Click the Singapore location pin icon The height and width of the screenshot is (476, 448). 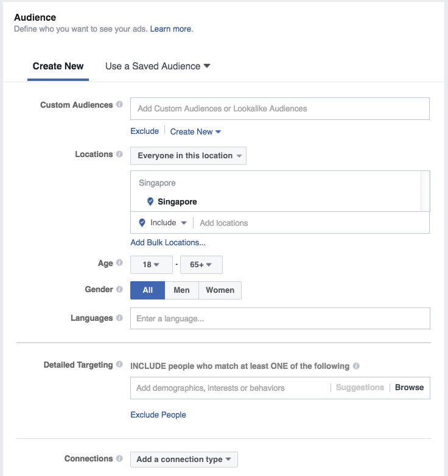click(150, 201)
